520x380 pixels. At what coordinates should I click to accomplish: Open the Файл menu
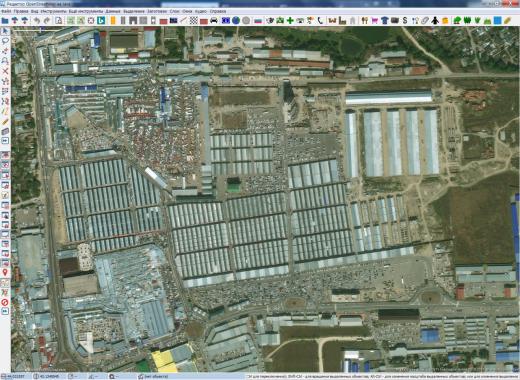coord(6,11)
